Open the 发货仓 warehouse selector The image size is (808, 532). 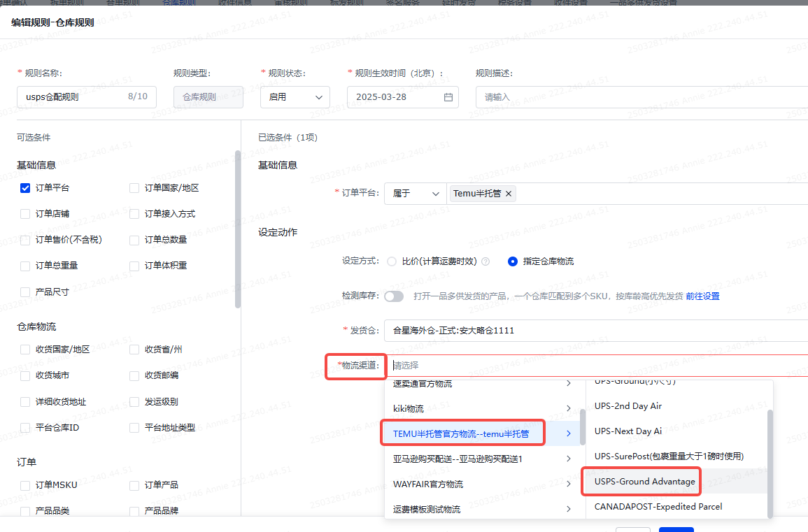click(596, 331)
